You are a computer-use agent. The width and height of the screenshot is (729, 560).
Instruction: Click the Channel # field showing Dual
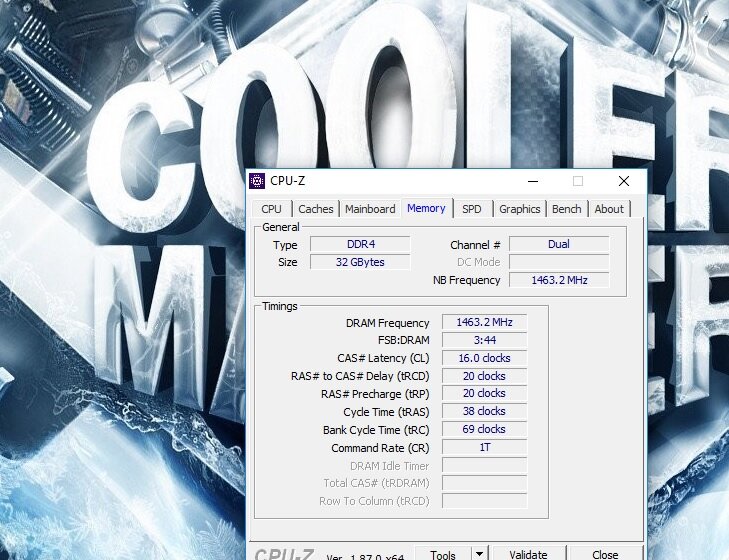(559, 244)
